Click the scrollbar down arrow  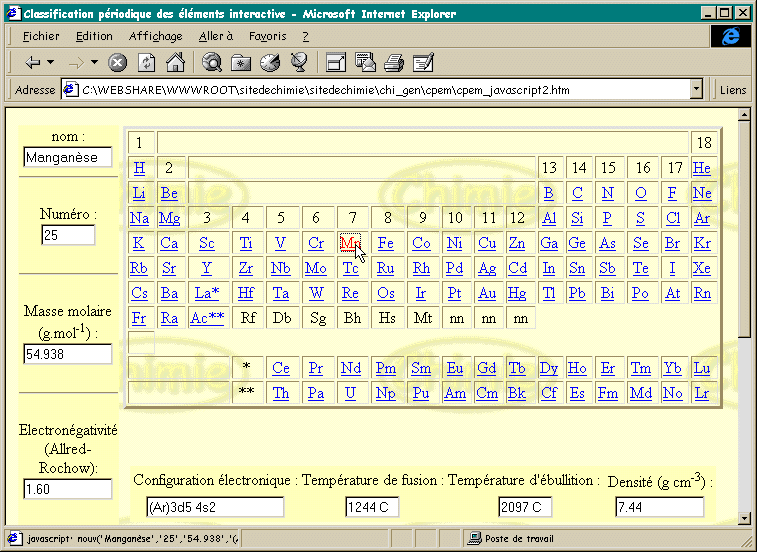coord(744,519)
